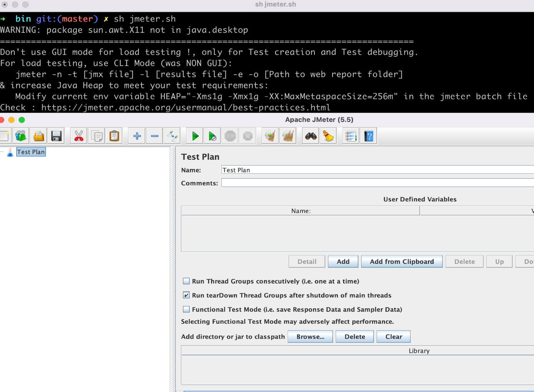Image resolution: width=534 pixels, height=392 pixels.
Task: Click the User Defined Variables heading
Action: (x=420, y=199)
